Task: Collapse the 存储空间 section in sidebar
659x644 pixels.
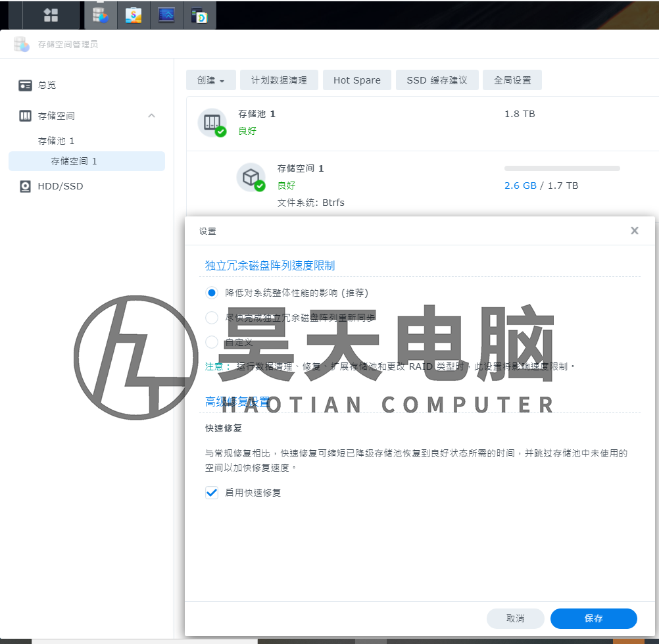Action: (x=152, y=115)
